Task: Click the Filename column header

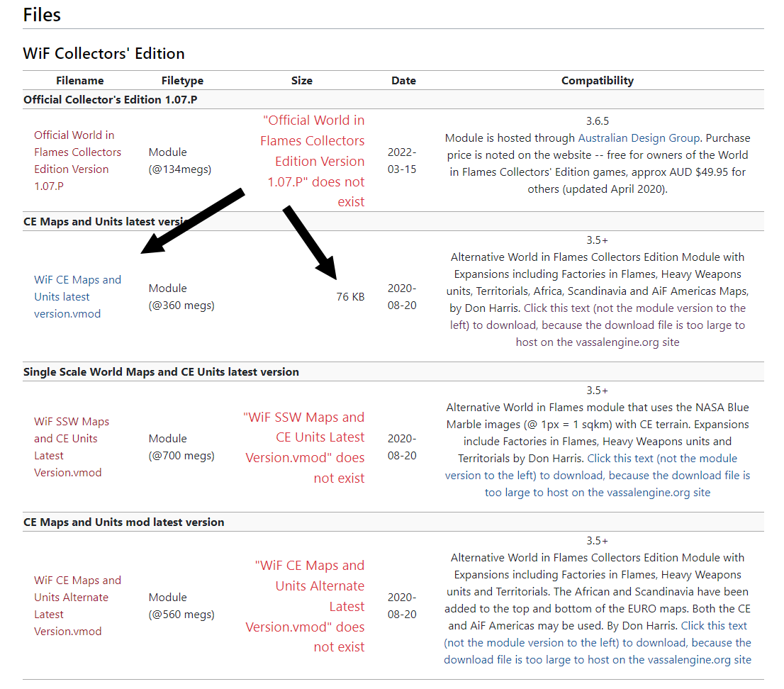Action: tap(80, 81)
